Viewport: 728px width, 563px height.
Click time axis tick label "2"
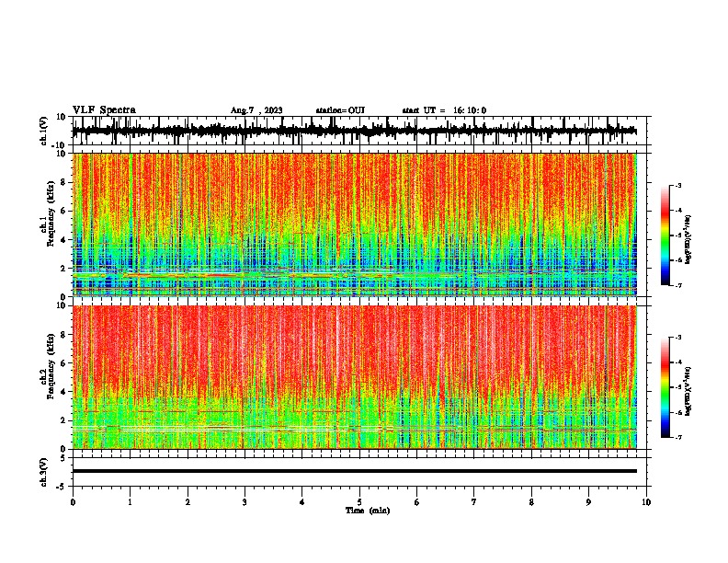(188, 502)
